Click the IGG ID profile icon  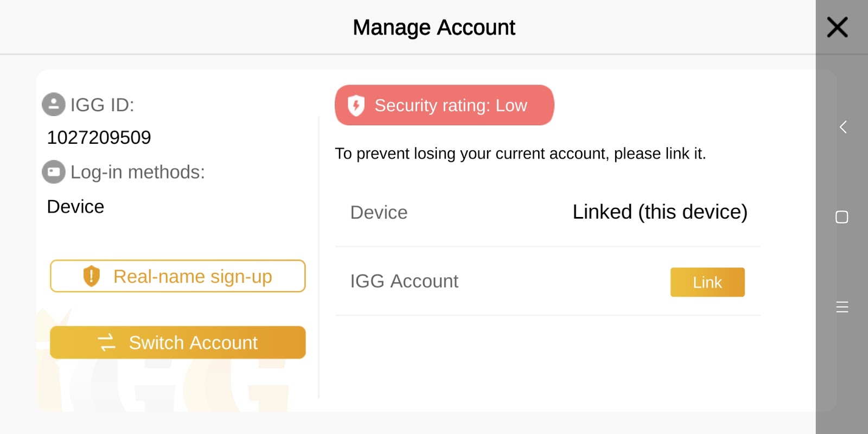tap(54, 105)
